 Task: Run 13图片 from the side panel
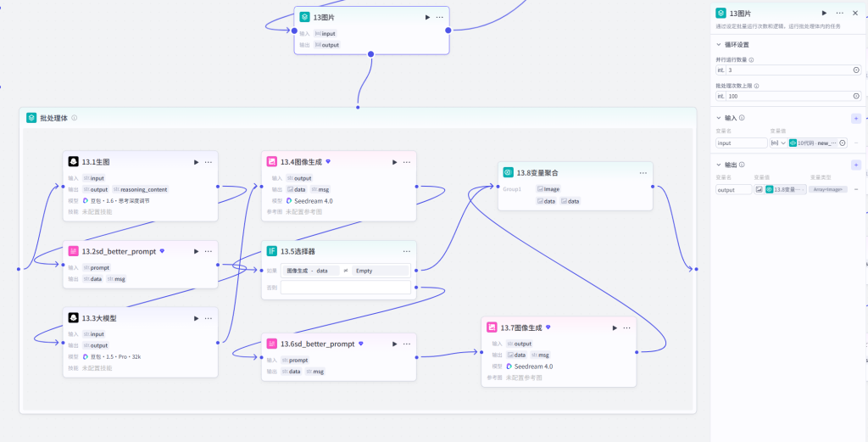pos(824,13)
